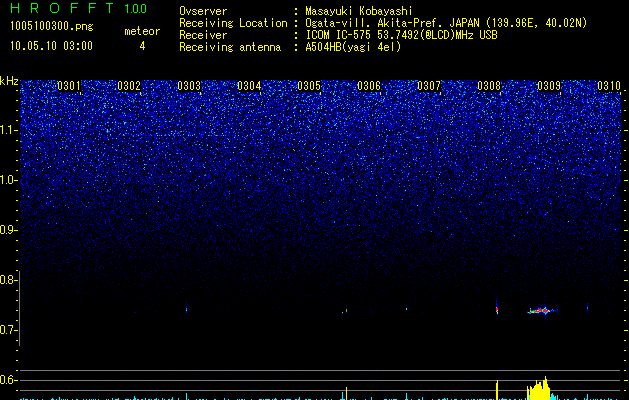Viewport: 629px width, 400px height.
Task: Click the kHz axis unit label
Action: point(9,81)
